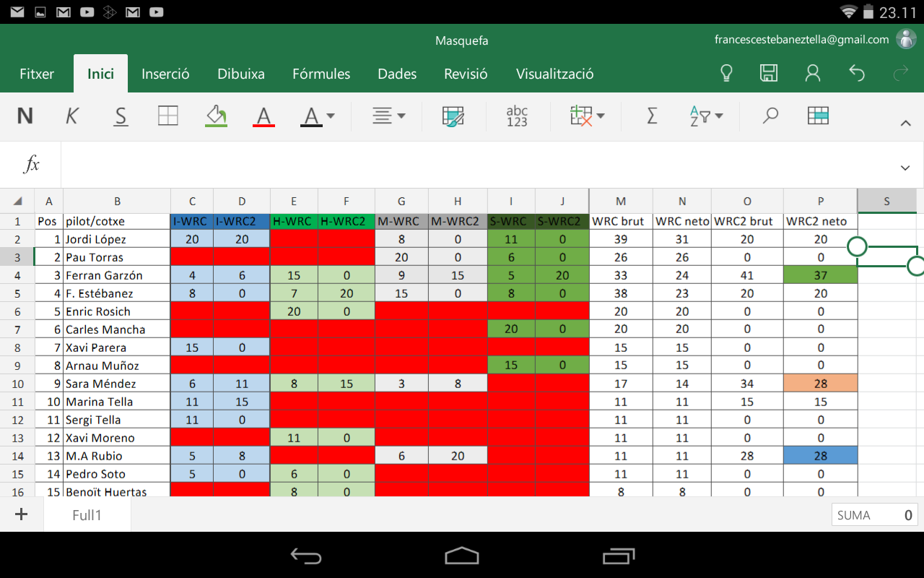Open insert and delete cells dropdown
The height and width of the screenshot is (578, 924).
click(x=587, y=116)
